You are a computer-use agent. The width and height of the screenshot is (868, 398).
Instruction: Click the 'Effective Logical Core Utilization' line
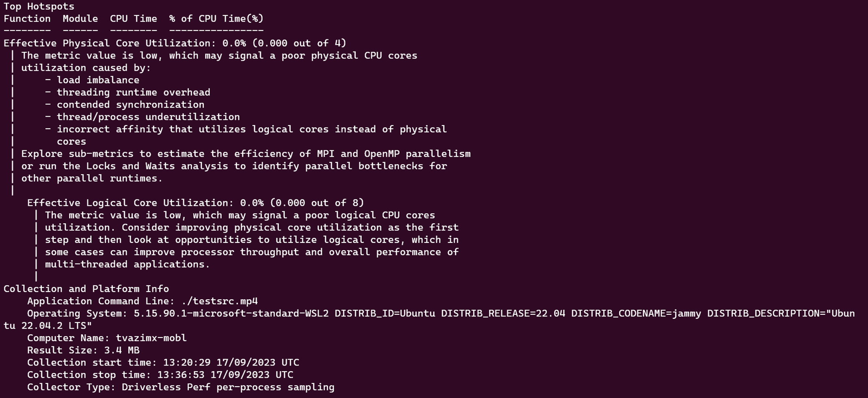(x=195, y=203)
